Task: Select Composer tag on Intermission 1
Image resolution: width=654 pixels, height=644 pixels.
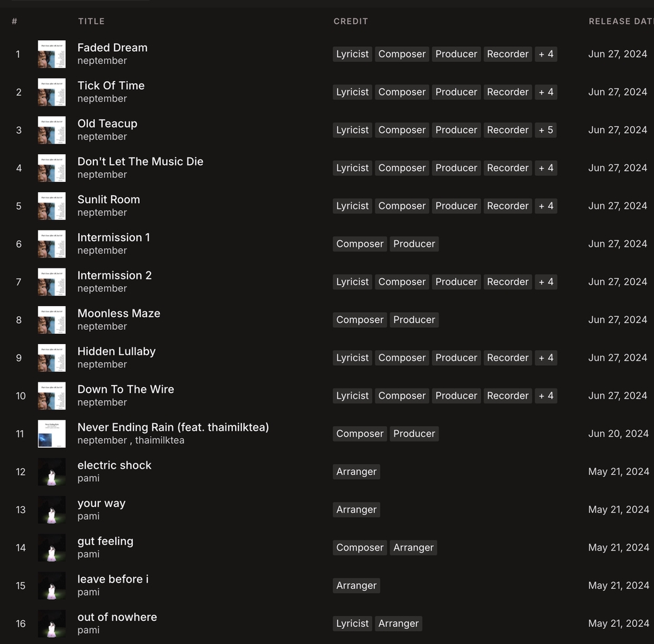Action: [x=360, y=244]
